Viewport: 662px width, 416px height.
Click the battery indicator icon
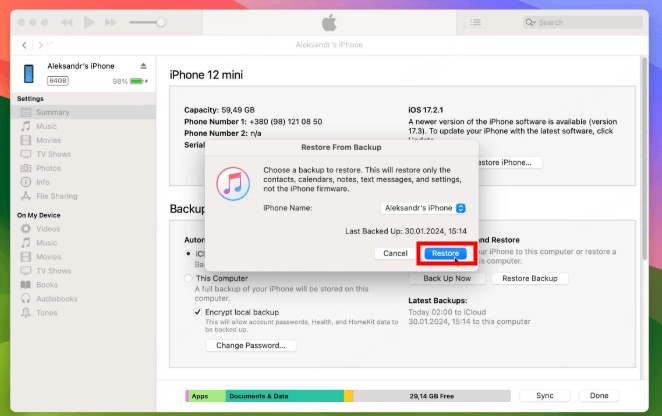(x=137, y=81)
